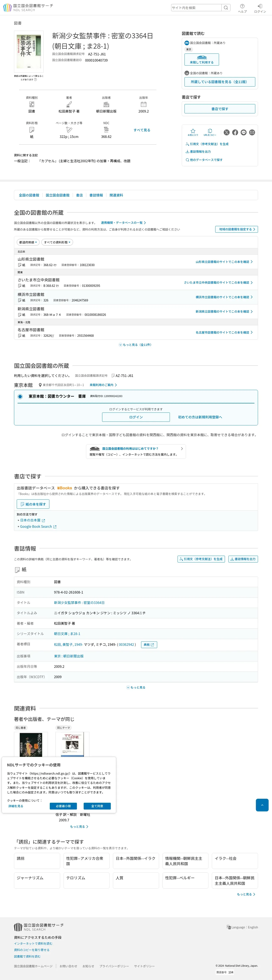The height and width of the screenshot is (980, 272).
Task: Open 詳細を見る cookie details link
Action: click(16, 806)
